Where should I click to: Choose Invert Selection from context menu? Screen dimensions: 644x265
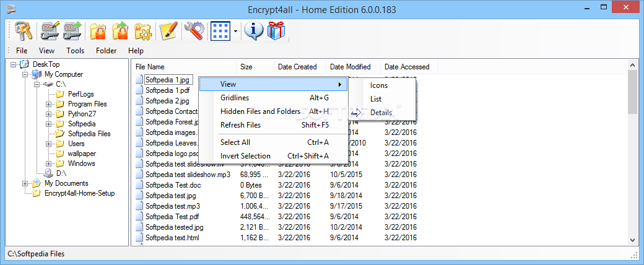pos(273,155)
